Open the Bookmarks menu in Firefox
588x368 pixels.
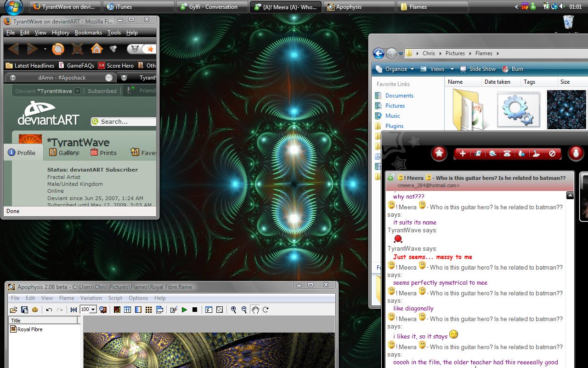[x=88, y=33]
